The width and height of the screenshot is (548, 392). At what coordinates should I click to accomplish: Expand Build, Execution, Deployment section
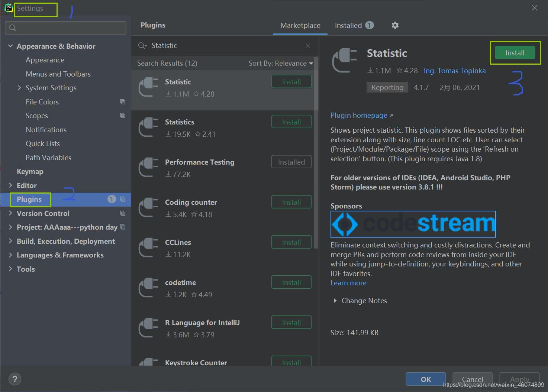click(x=10, y=241)
